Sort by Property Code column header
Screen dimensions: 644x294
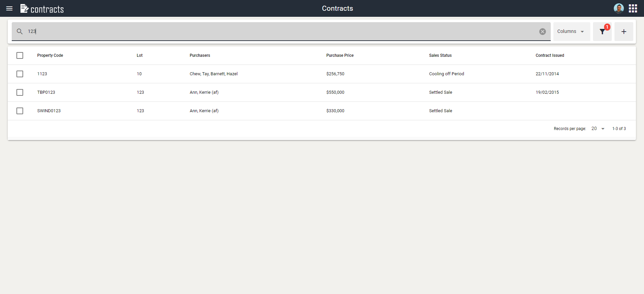(50, 55)
